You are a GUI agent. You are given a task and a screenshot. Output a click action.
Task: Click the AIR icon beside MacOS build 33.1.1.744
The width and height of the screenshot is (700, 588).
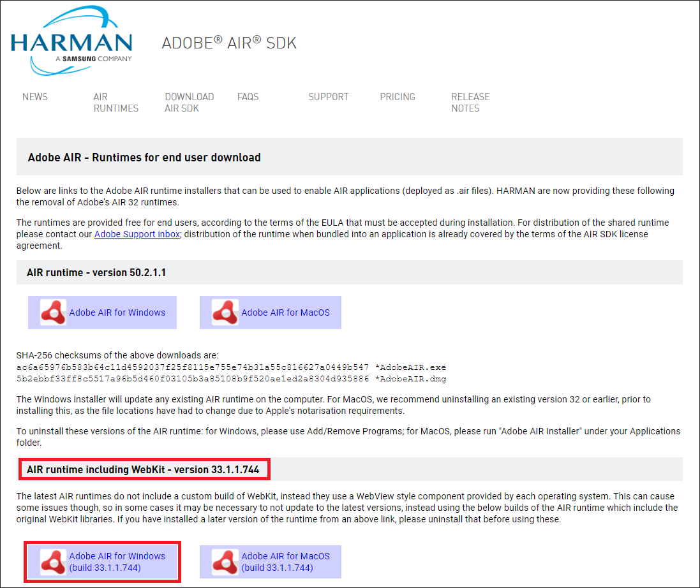tap(225, 562)
